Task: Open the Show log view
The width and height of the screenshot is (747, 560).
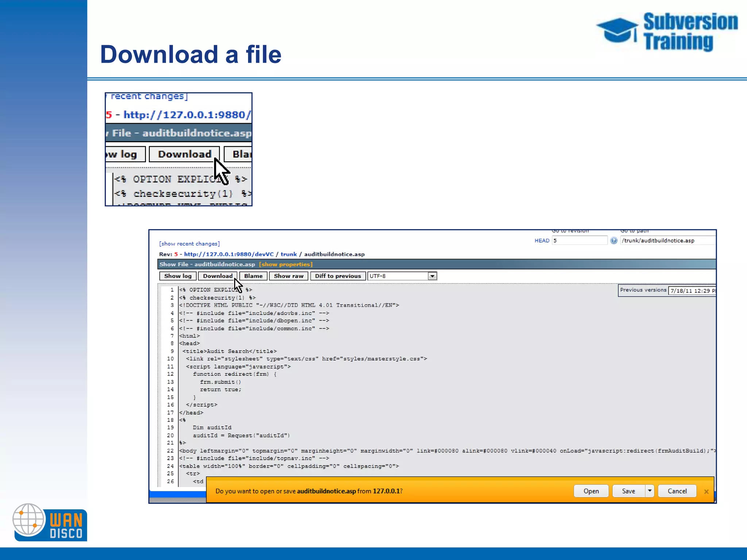Action: coord(178,276)
